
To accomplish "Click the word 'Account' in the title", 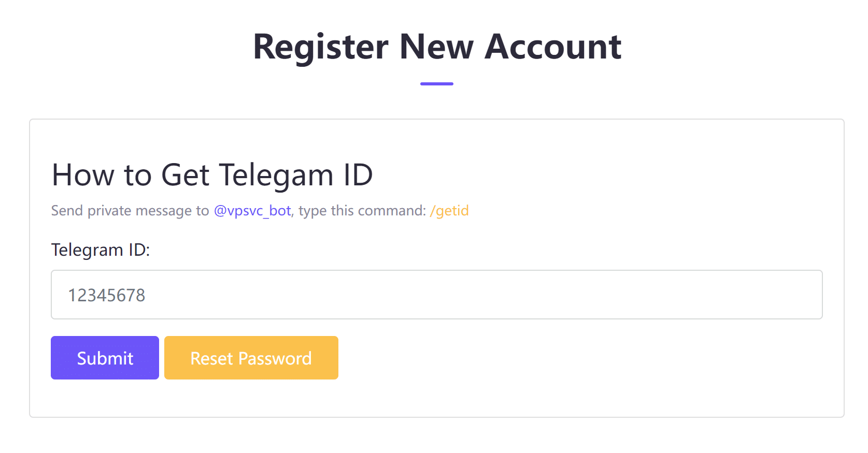I will click(x=553, y=47).
